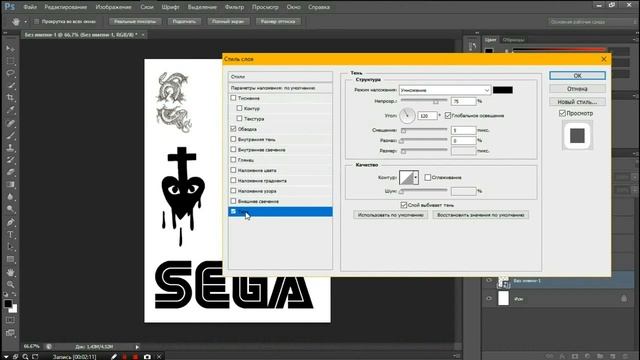Click the Использовать по умолчанию button
Viewport: 640px width, 360px height.
pos(391,215)
